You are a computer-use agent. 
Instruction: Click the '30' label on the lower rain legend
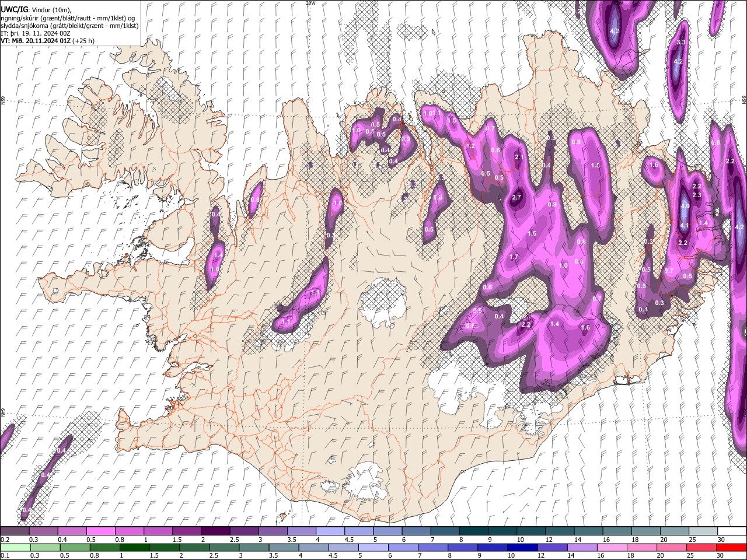click(x=721, y=555)
